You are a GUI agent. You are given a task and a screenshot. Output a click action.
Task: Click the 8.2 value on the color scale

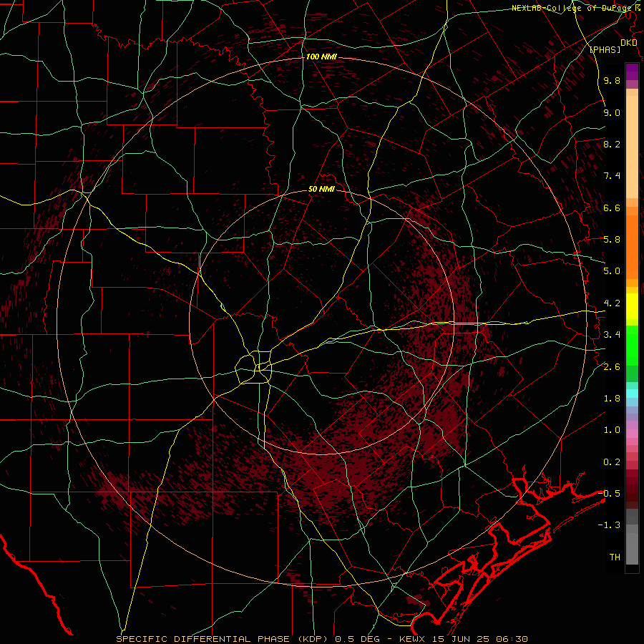click(x=612, y=145)
